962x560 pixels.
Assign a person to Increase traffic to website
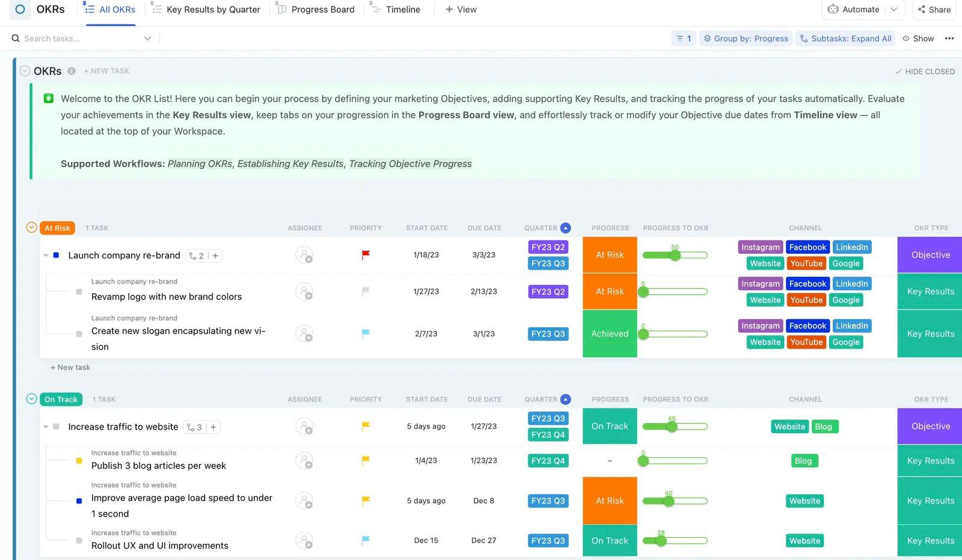(x=304, y=427)
